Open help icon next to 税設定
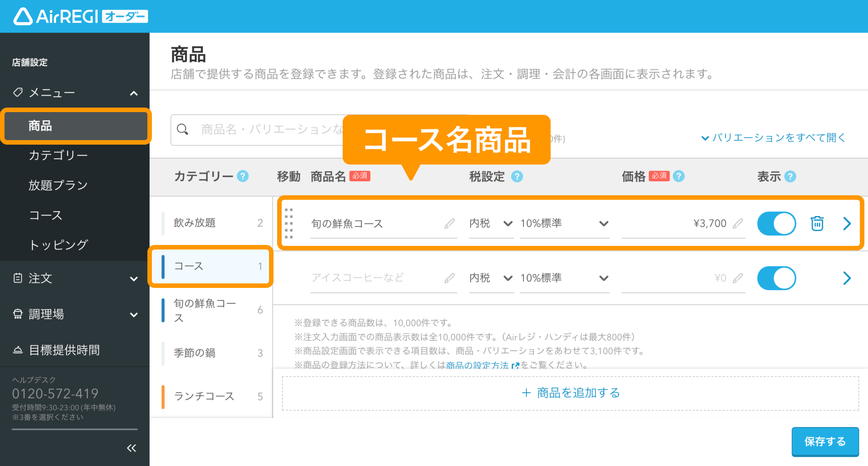Screen dimensions: 868x466 click(x=517, y=176)
